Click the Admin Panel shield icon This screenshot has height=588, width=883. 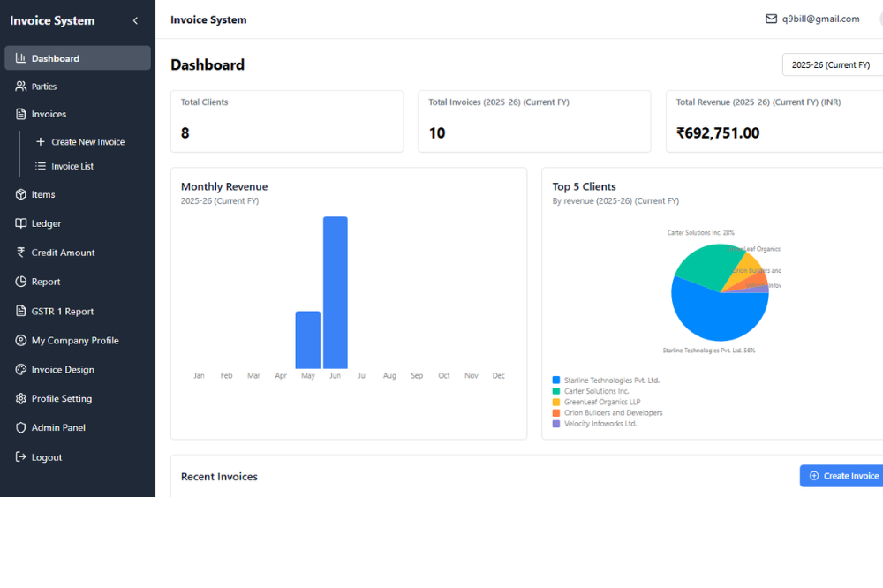tap(21, 427)
